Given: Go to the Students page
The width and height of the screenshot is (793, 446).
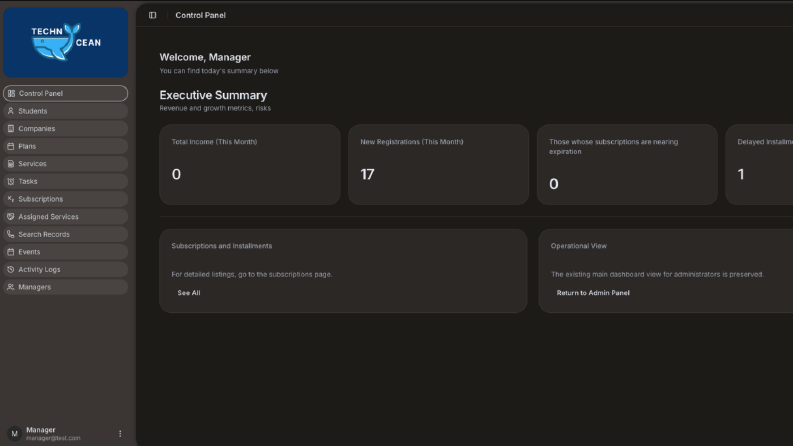Looking at the screenshot, I should 65,111.
